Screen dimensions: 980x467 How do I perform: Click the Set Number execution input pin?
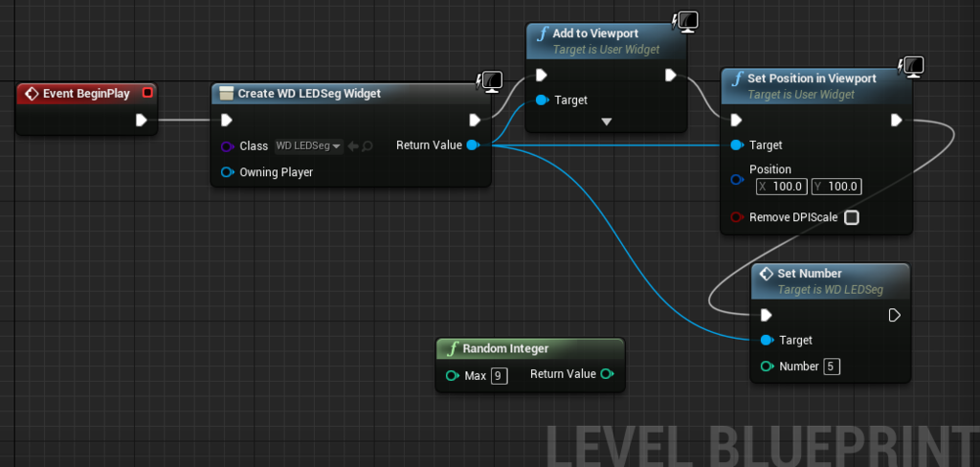[767, 315]
